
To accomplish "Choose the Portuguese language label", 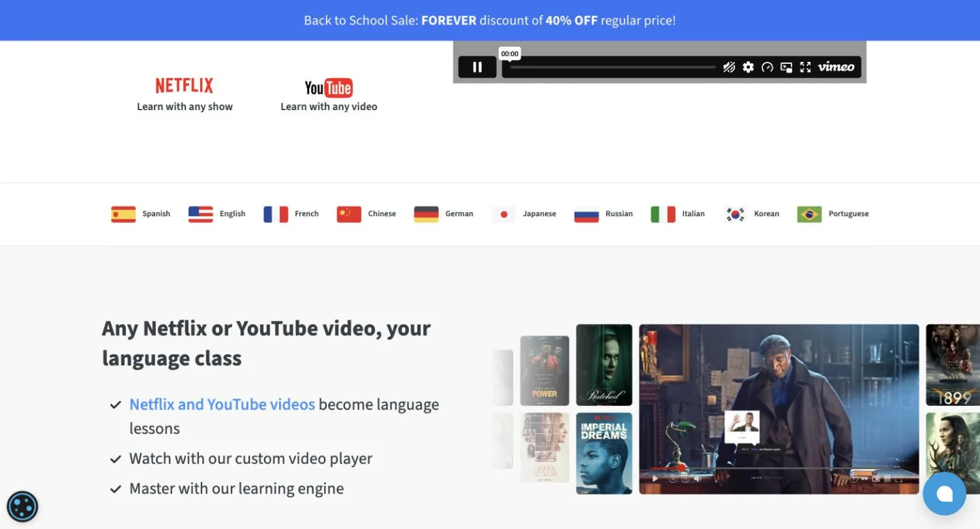I will pos(849,214).
